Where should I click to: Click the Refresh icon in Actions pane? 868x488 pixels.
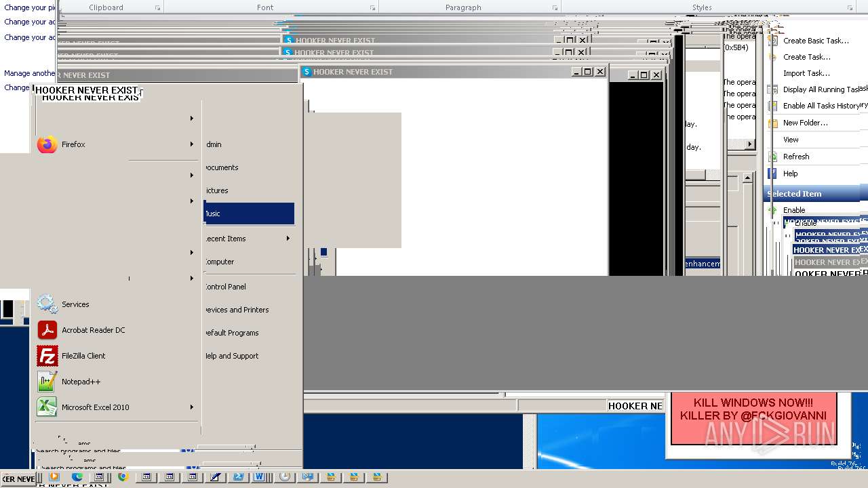click(772, 156)
